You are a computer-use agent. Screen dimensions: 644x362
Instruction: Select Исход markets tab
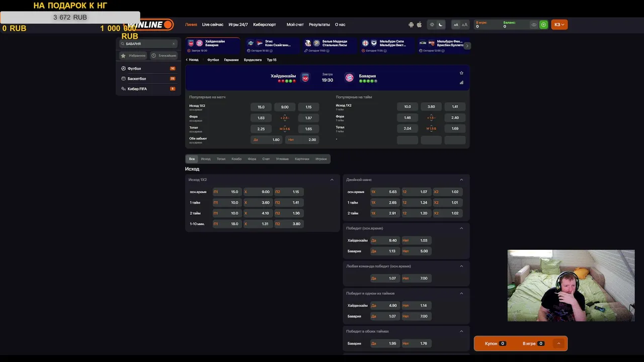pos(206,159)
